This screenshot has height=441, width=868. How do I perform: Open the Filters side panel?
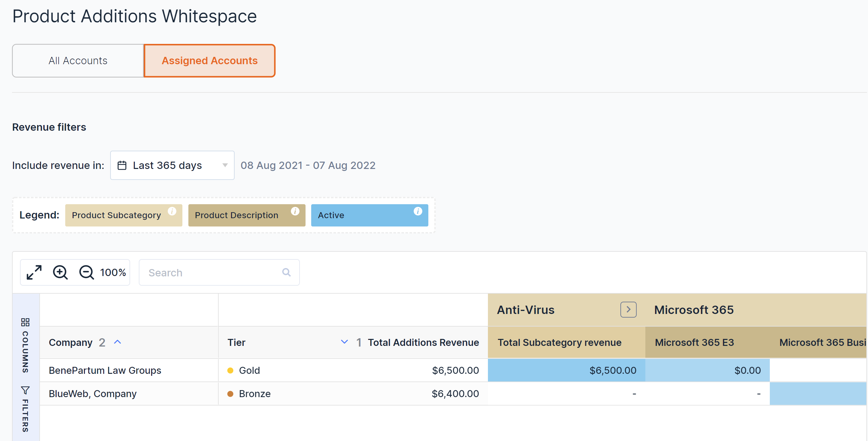pyautogui.click(x=25, y=409)
